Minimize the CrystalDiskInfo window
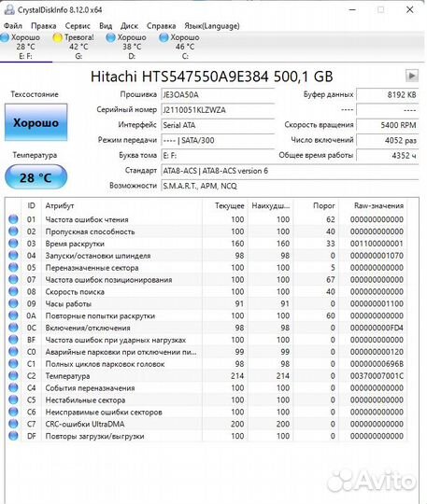 [352, 9]
